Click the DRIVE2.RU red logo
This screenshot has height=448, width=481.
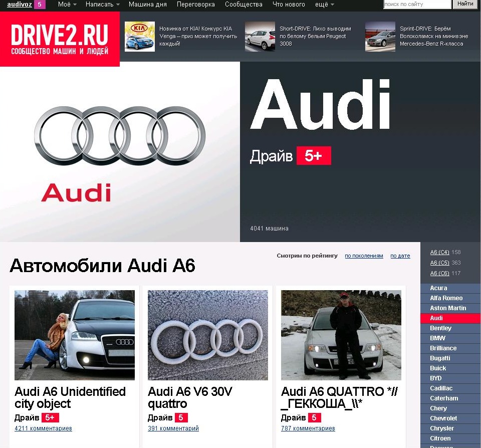click(x=60, y=39)
